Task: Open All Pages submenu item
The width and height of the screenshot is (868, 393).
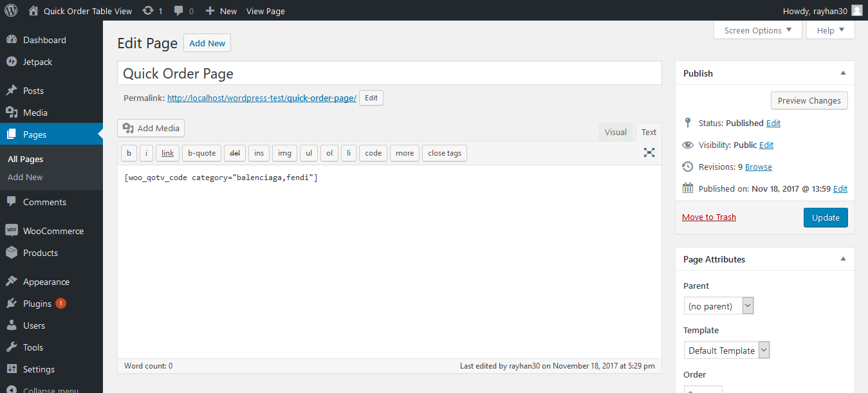Action: 25,159
